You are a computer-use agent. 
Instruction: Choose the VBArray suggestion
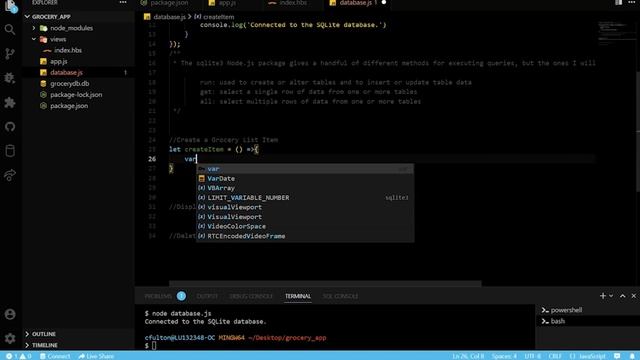(305, 188)
